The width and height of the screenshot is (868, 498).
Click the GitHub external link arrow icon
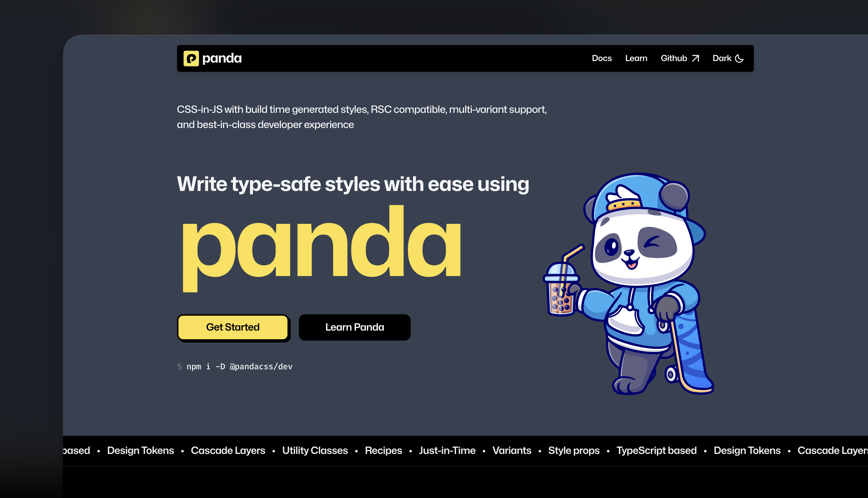point(696,58)
